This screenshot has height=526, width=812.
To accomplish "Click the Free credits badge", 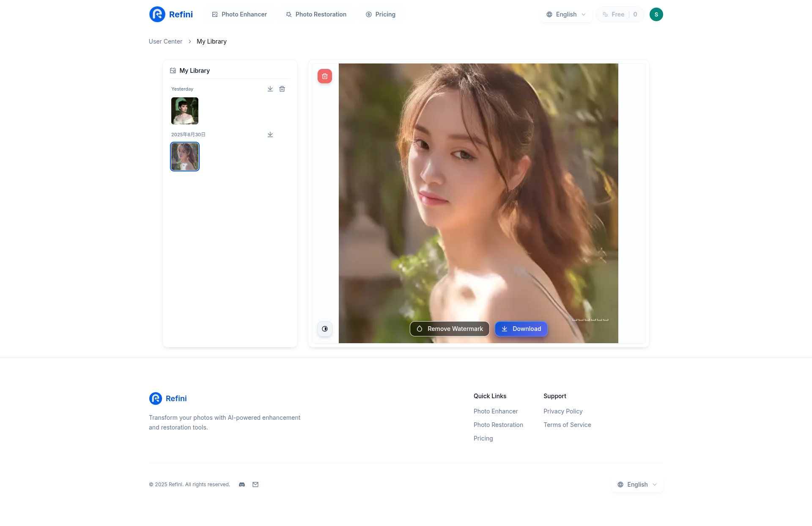I will [x=620, y=14].
